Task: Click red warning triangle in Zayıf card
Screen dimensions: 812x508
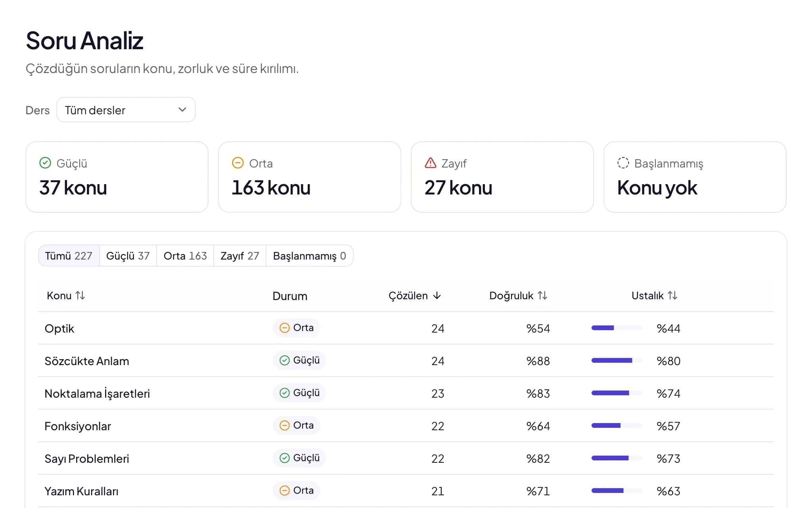Action: (431, 163)
